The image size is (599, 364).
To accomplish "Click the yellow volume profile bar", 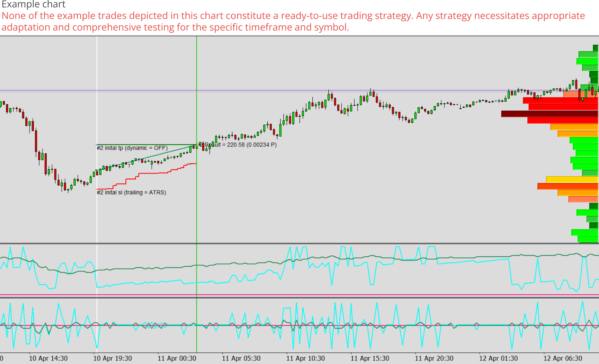I will (572, 180).
